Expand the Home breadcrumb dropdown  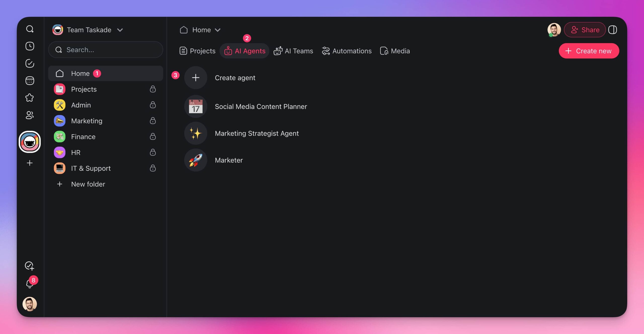point(218,30)
